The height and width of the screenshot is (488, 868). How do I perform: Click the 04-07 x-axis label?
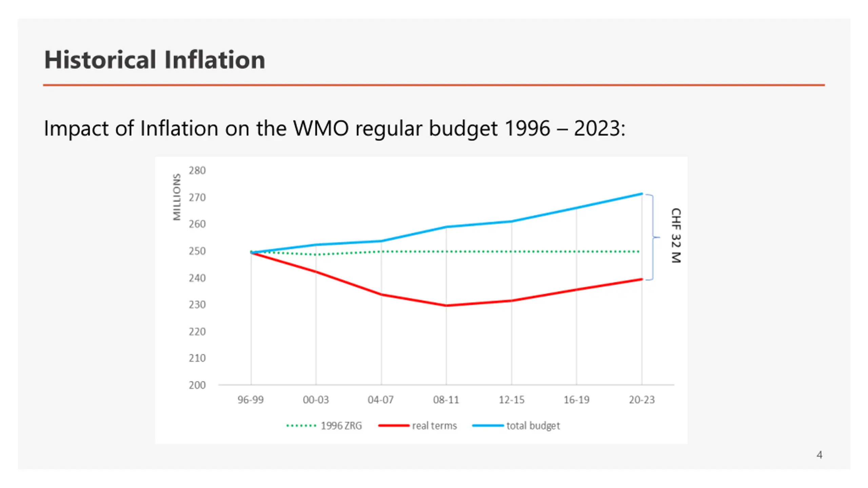(381, 400)
